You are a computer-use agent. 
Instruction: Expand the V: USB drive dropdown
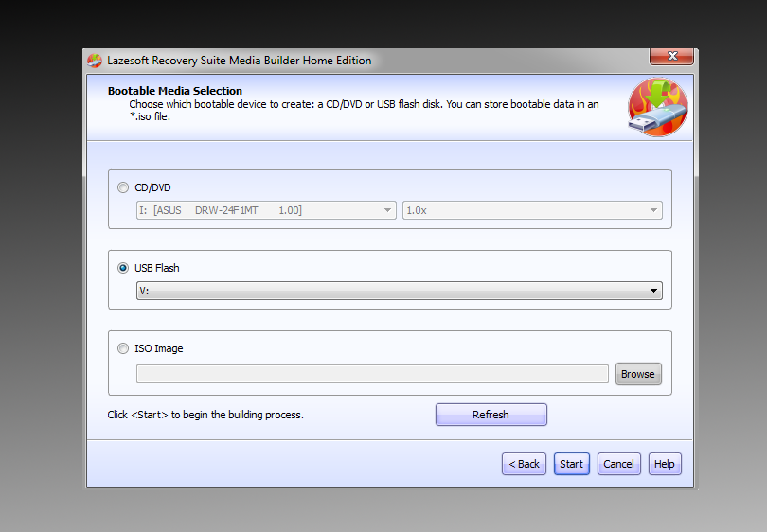pos(400,291)
